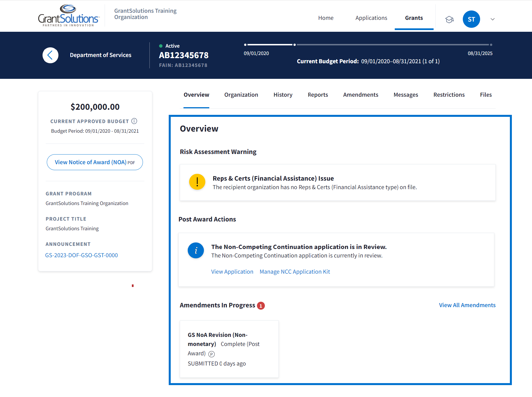Expand the user account dropdown chevron
Image resolution: width=532 pixels, height=397 pixels.
tap(493, 19)
